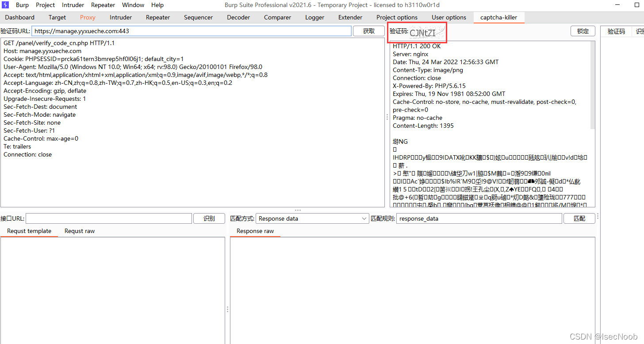Select the captcha-killer tab
Image resolution: width=644 pixels, height=344 pixels.
(499, 17)
